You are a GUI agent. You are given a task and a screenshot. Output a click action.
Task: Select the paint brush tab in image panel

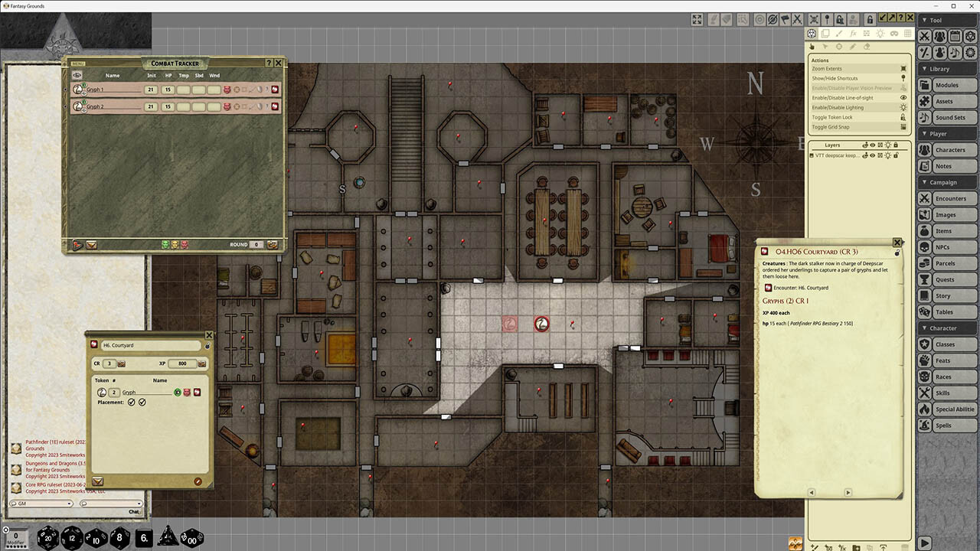pyautogui.click(x=839, y=34)
